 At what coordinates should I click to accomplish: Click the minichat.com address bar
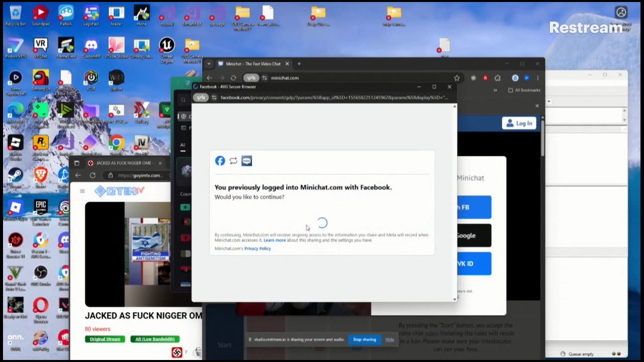(x=285, y=78)
